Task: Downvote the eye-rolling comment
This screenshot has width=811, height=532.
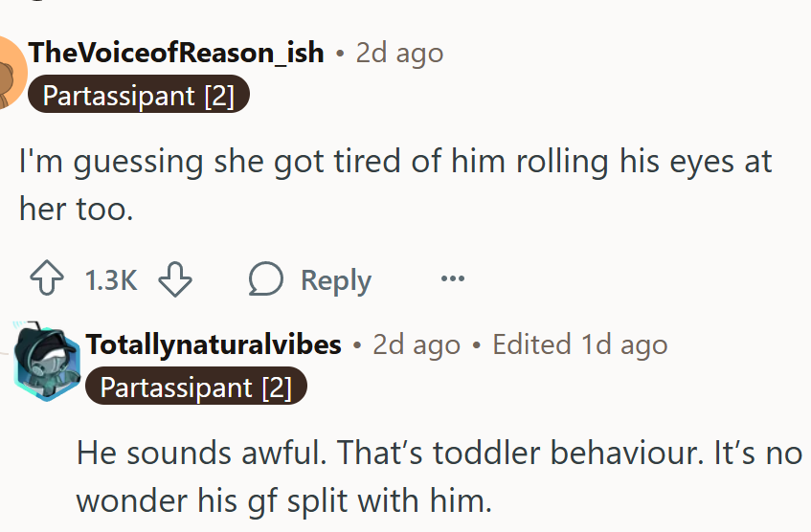Action: point(175,280)
